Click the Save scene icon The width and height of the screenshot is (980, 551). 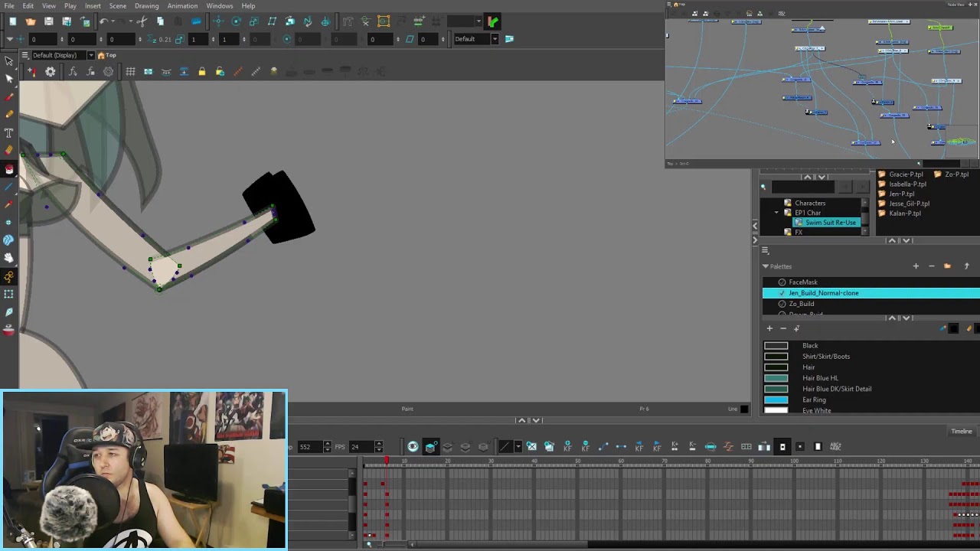(48, 21)
